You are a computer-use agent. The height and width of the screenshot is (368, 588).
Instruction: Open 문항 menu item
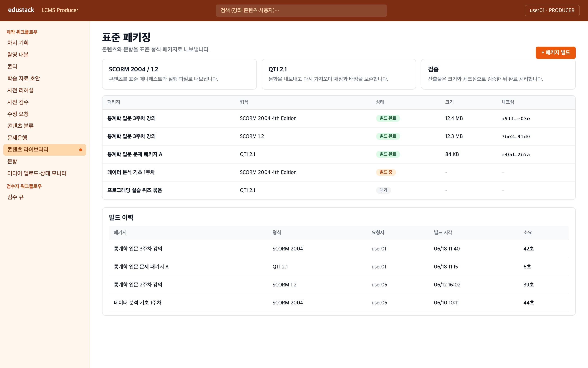point(45,162)
